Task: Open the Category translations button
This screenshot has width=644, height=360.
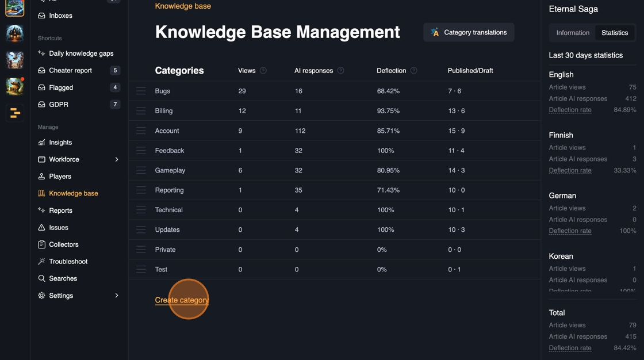Action: [469, 33]
